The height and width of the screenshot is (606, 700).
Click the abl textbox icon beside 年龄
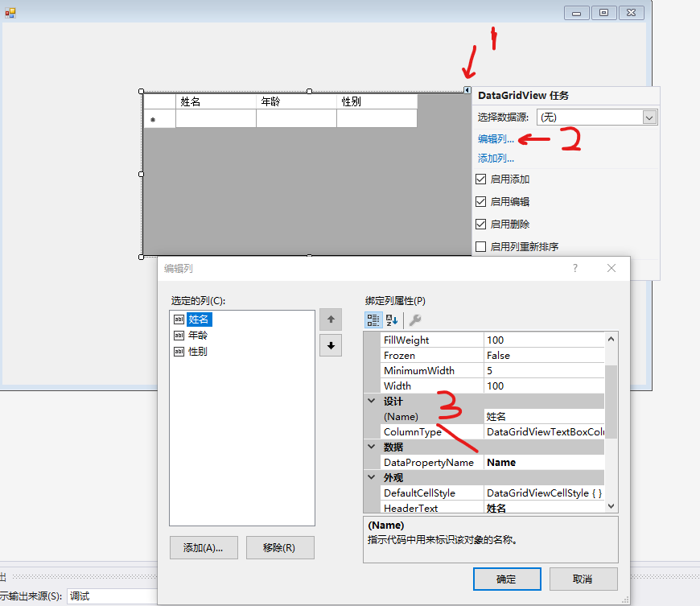pos(179,335)
